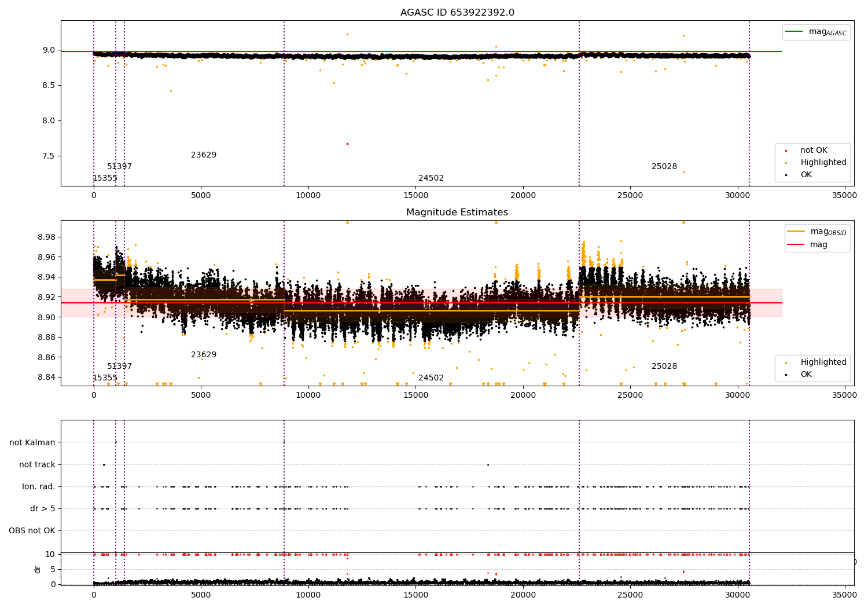The width and height of the screenshot is (868, 608).
Task: Select the orange mag OBSID legend line
Action: click(x=796, y=232)
